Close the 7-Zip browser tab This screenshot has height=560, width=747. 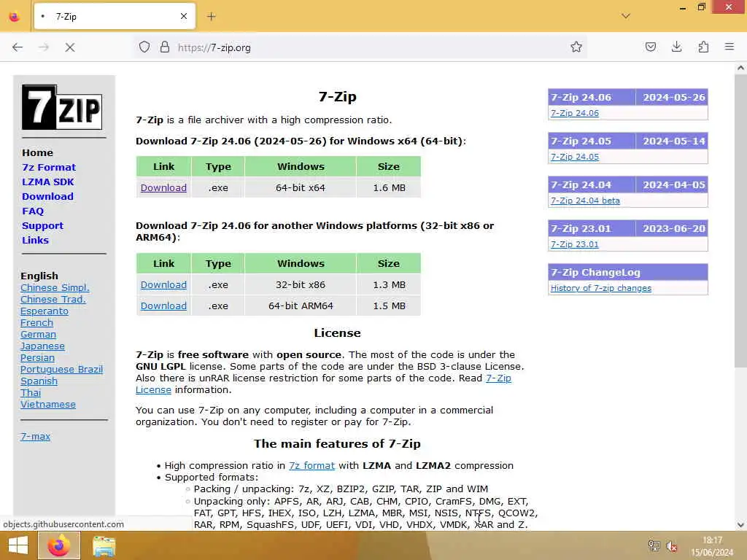(183, 17)
